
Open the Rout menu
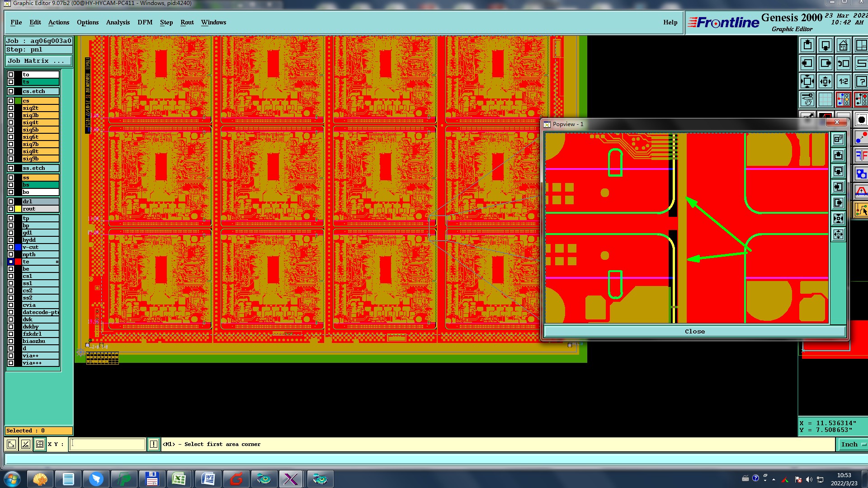tap(187, 22)
